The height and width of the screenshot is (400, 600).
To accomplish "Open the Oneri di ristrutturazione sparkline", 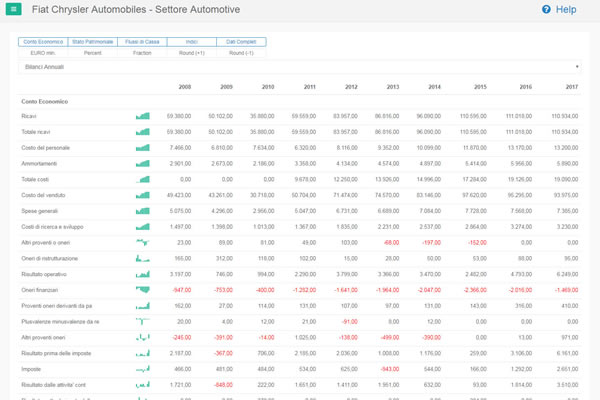I will 143,258.
